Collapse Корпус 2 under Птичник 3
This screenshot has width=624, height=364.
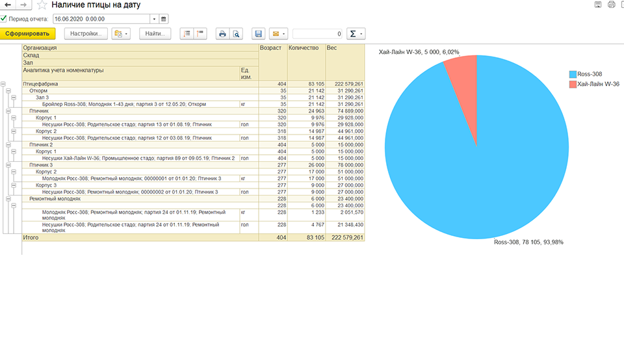[x=14, y=172]
